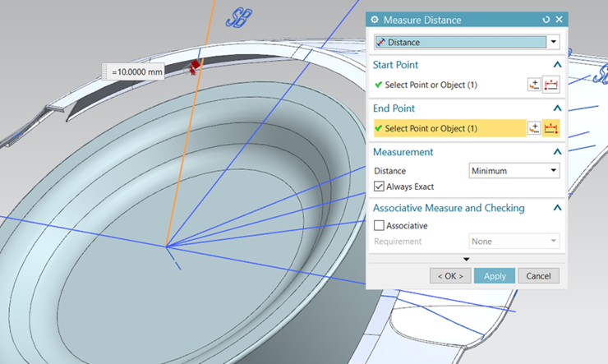Click the OK button
The height and width of the screenshot is (364, 608).
[x=450, y=276]
